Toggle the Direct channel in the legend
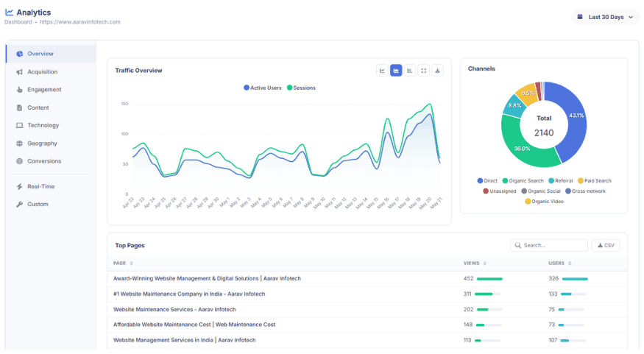The image size is (644, 354). tap(487, 181)
